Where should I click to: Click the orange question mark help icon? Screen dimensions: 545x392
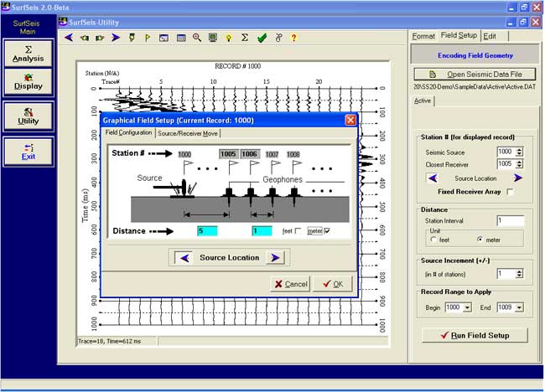click(x=294, y=38)
